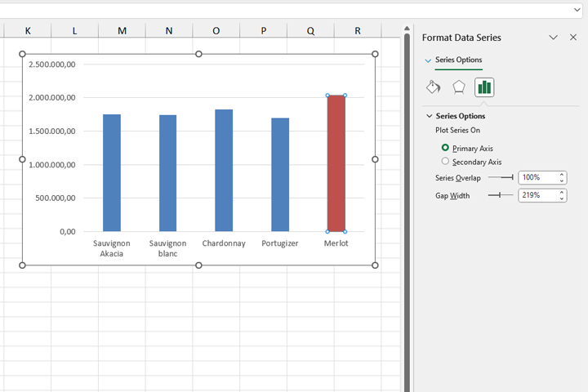Click the Series Options text tab
The width and height of the screenshot is (588, 392).
(x=458, y=60)
